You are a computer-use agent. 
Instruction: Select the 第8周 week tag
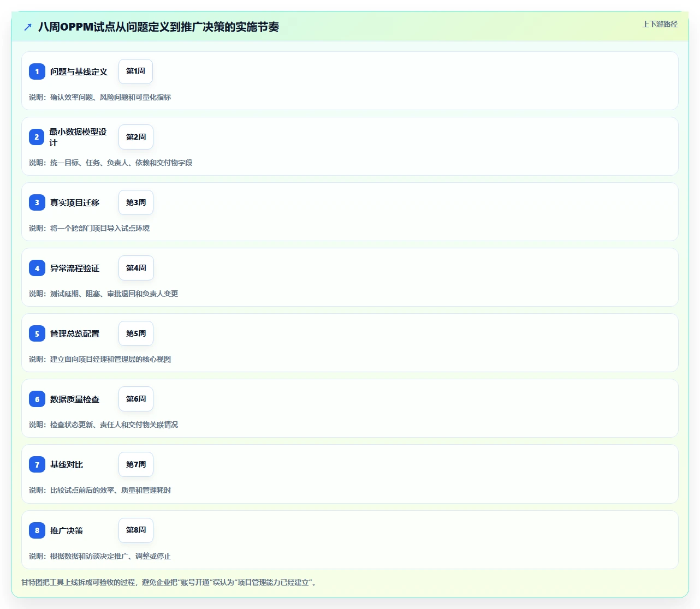point(136,530)
